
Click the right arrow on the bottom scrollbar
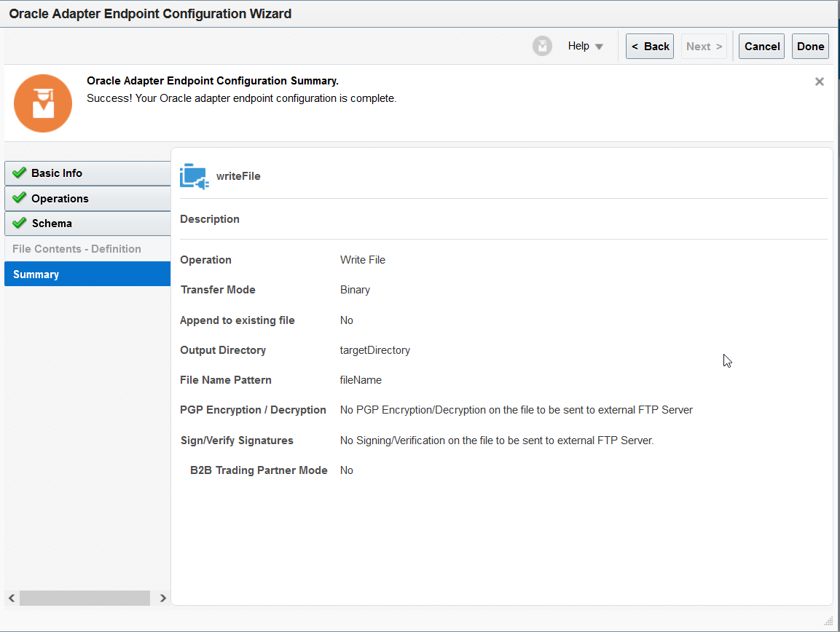(163, 598)
